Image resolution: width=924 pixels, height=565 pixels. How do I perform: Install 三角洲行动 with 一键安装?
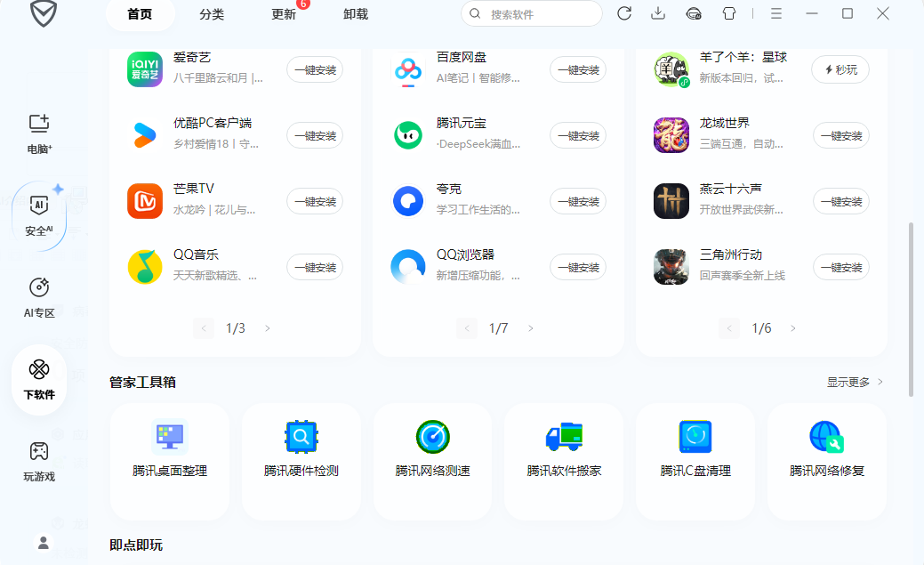841,267
